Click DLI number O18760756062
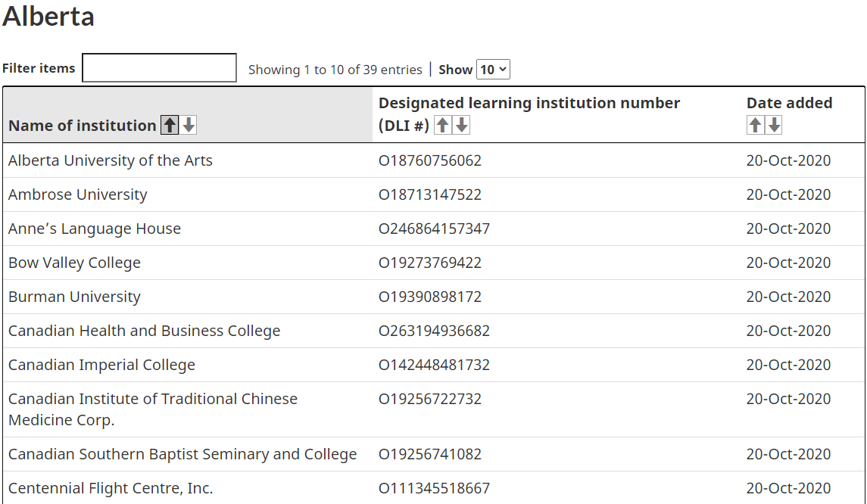Viewport: 867px width, 504px height. (x=430, y=160)
